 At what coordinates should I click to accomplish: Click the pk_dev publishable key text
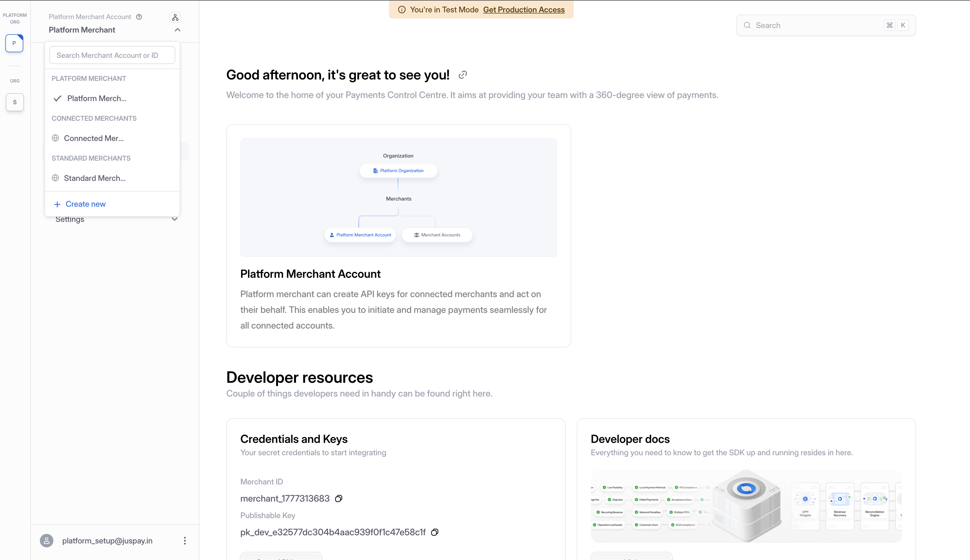coord(333,532)
